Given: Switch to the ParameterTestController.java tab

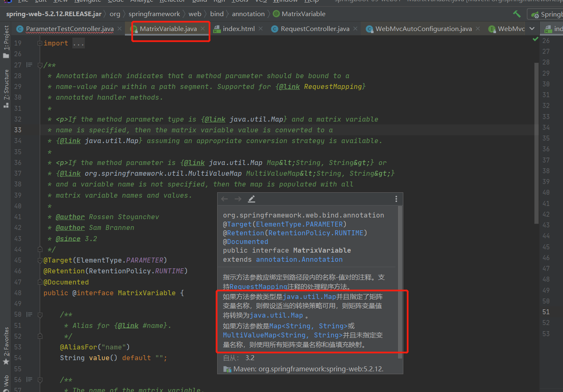Looking at the screenshot, I should pyautogui.click(x=69, y=29).
